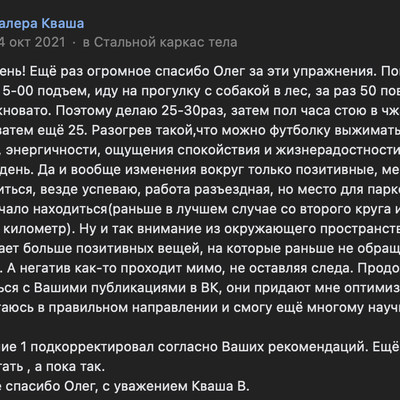Click the post date 4 окт 2021
The image size is (400, 400).
[x=33, y=42]
